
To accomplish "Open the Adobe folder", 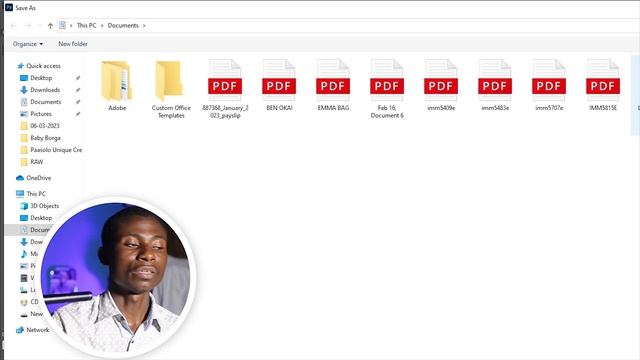I will pyautogui.click(x=117, y=85).
